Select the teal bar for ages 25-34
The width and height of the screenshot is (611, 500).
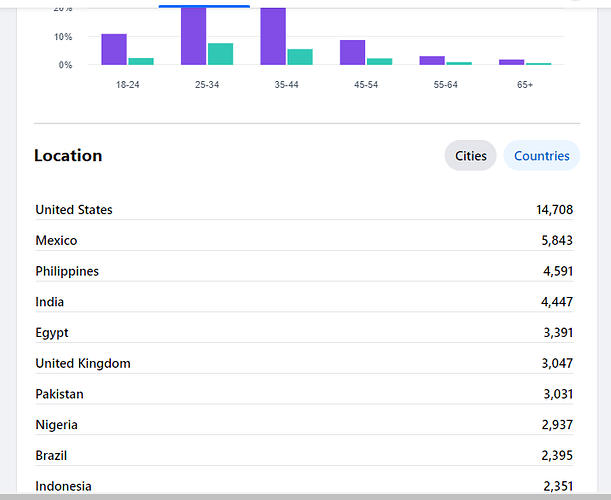[x=220, y=54]
